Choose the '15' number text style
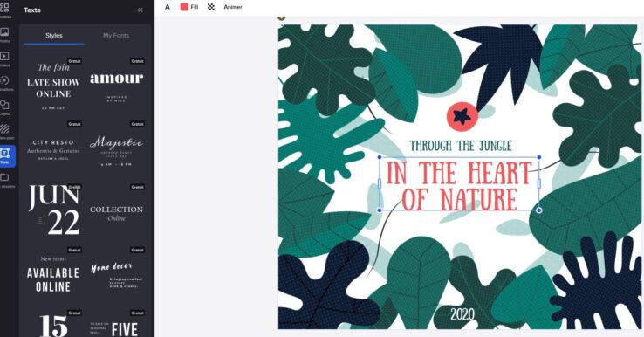The height and width of the screenshot is (337, 644). (x=53, y=325)
